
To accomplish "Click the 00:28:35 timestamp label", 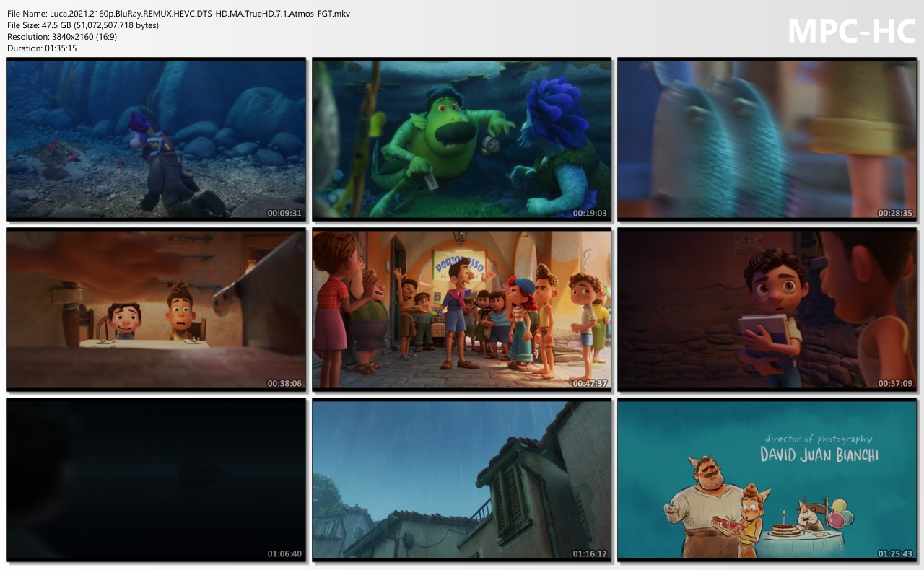I will tap(895, 214).
